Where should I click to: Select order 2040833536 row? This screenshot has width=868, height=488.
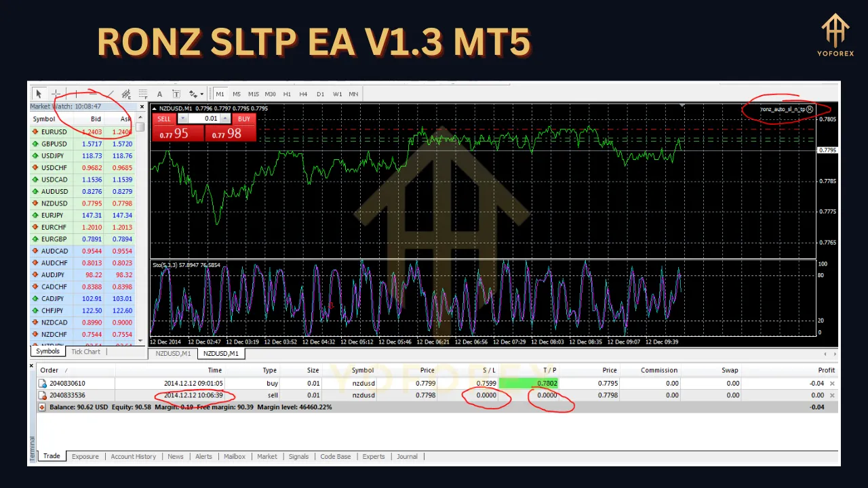pyautogui.click(x=437, y=395)
